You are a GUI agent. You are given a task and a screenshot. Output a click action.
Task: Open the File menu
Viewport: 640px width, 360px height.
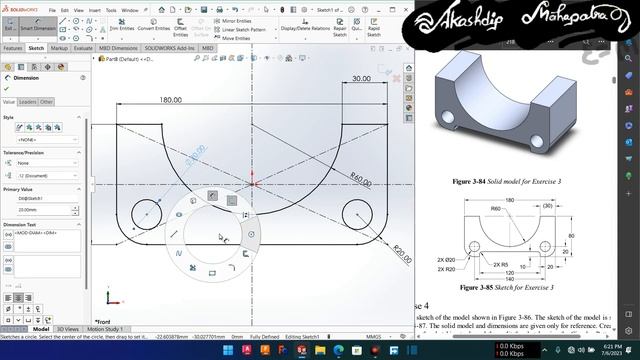(52, 10)
